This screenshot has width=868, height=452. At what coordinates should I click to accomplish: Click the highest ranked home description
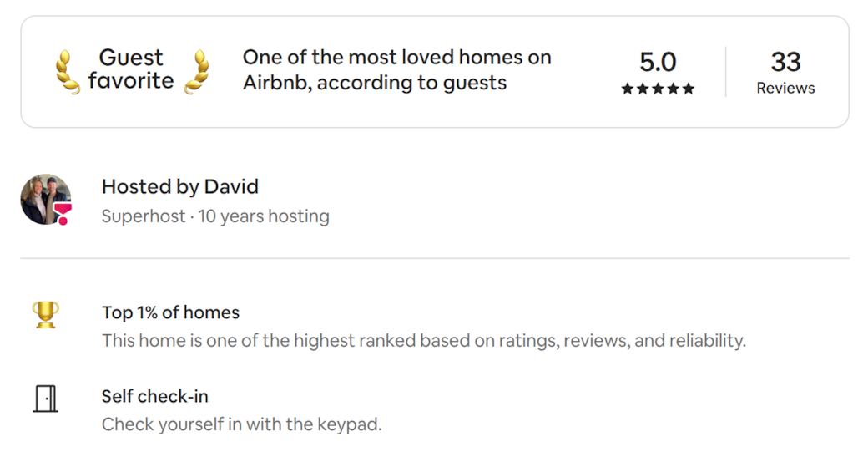(423, 341)
